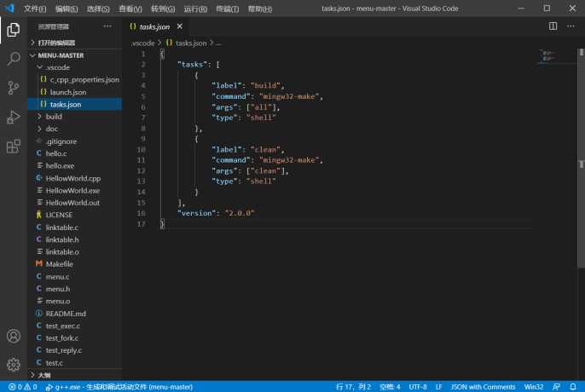Open test_exec.c file

point(75,326)
